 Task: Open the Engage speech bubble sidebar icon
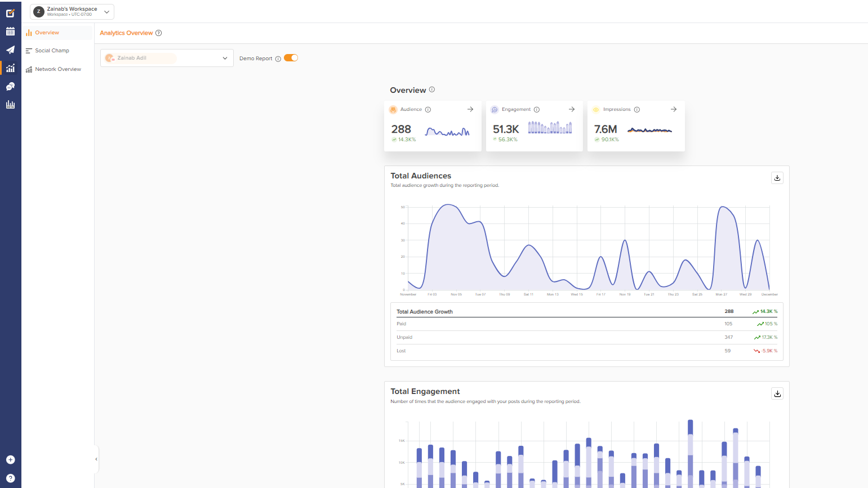(x=10, y=86)
